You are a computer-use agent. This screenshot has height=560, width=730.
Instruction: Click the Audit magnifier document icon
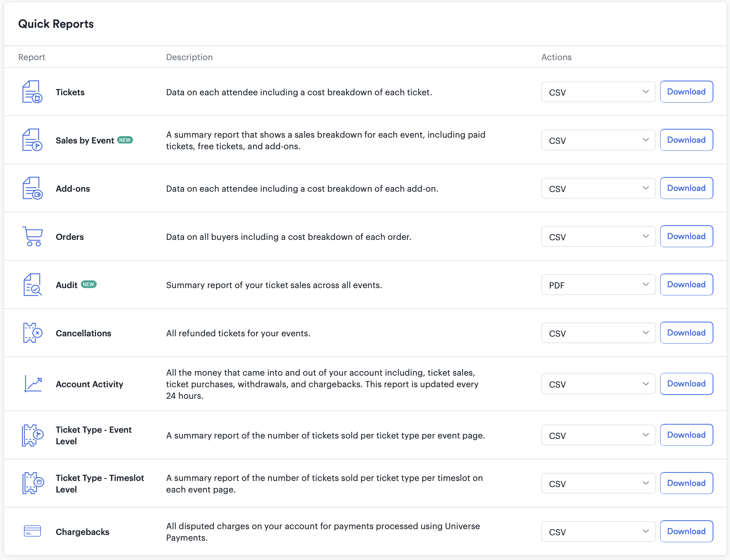click(32, 285)
